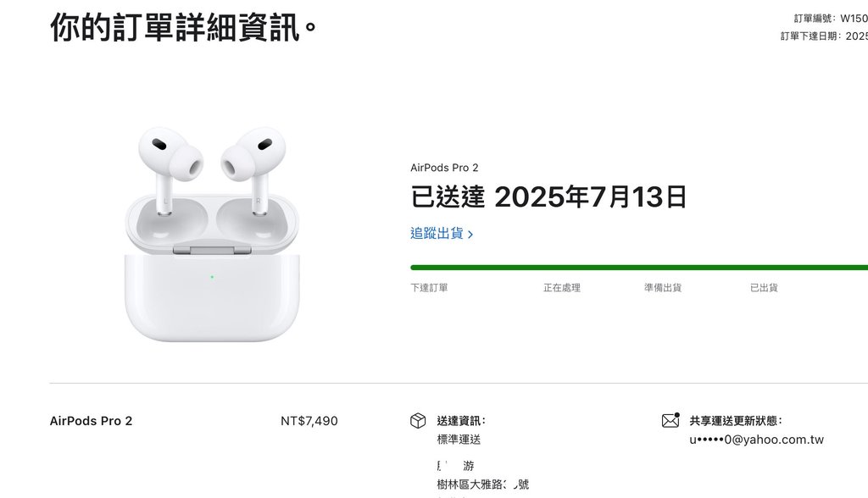
Task: Click the AirPods Pro 2 label above delivery status
Action: [444, 168]
